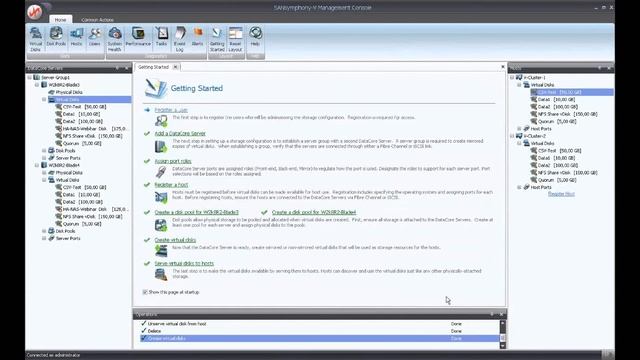Open Virtual Disks from the ribbon
Viewport: 640px width, 360px height.
click(36, 39)
